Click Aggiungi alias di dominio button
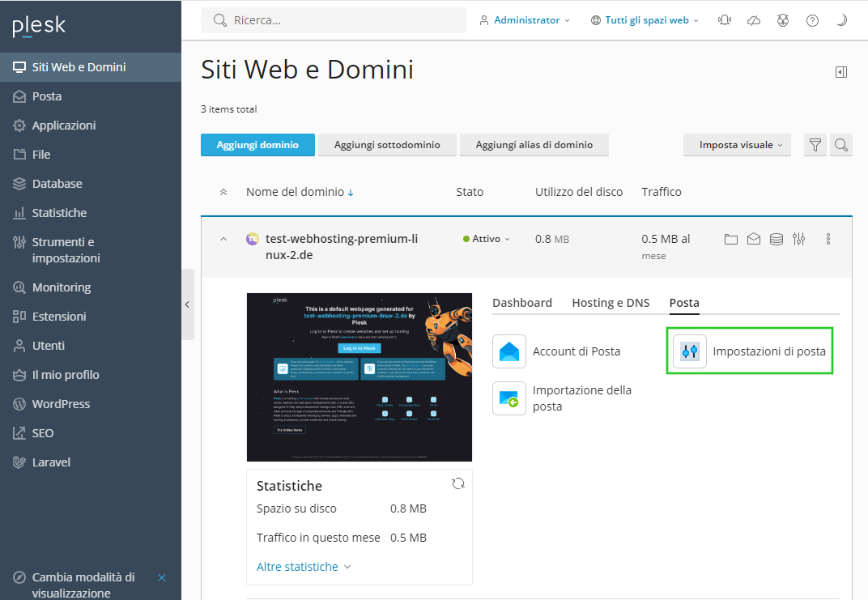The image size is (868, 600). pos(534,145)
